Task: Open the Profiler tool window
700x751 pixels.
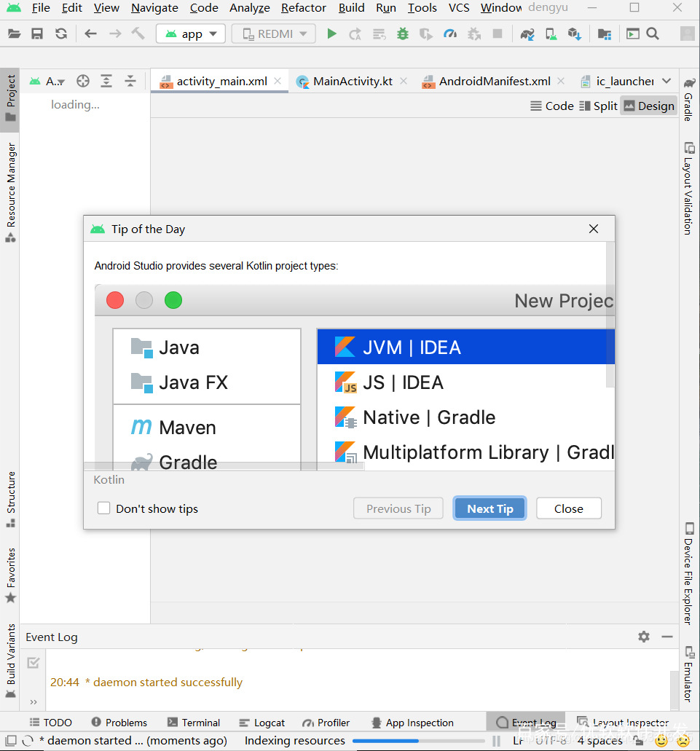Action: (x=326, y=723)
